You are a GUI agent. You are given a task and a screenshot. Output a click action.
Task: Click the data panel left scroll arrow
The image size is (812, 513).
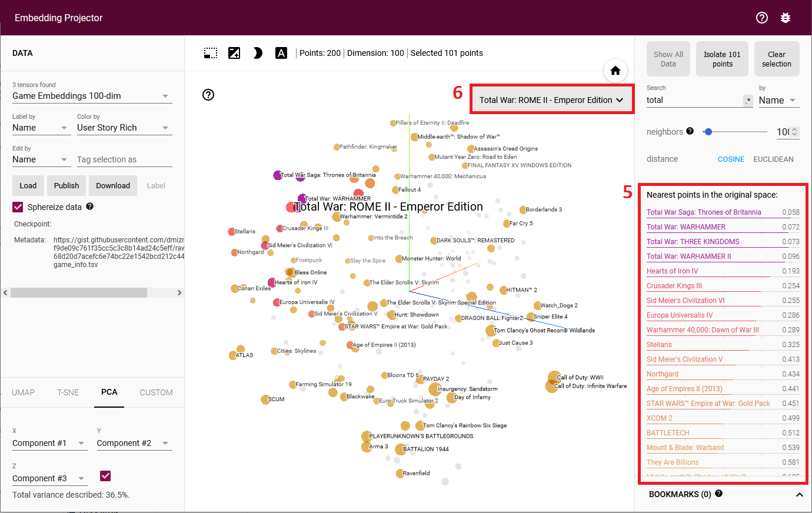[5, 292]
